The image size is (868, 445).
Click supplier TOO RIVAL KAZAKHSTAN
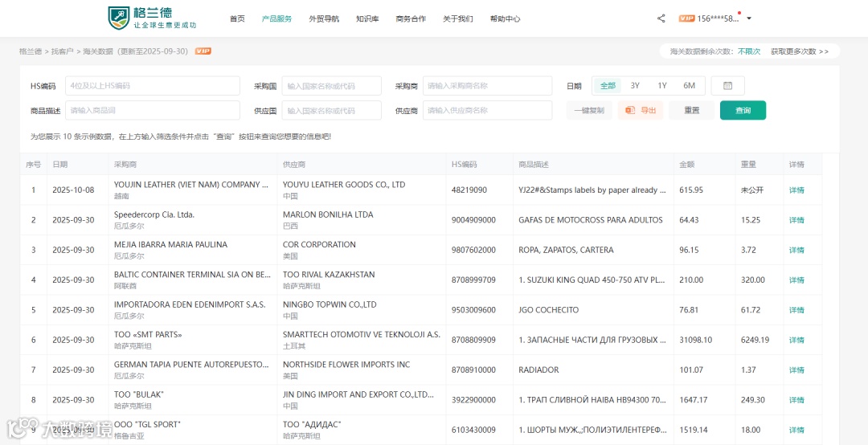pyautogui.click(x=329, y=275)
